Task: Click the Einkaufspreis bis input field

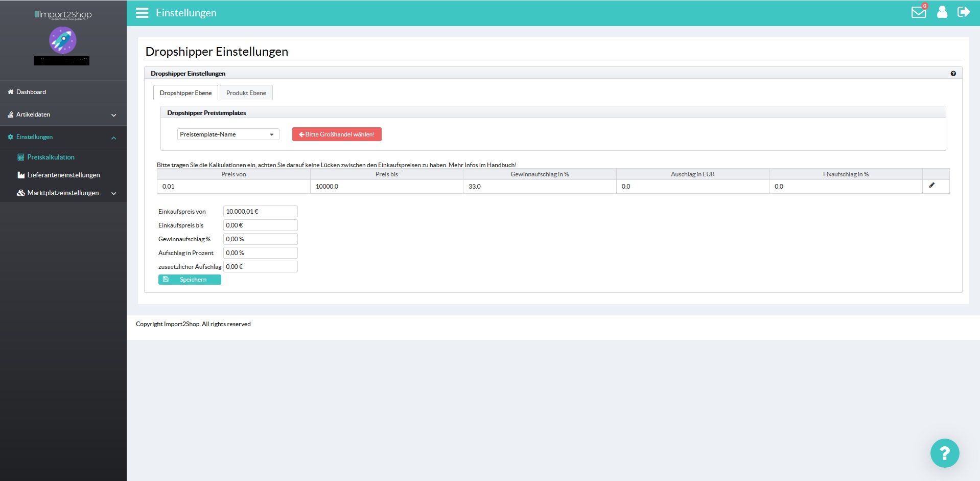Action: click(260, 225)
